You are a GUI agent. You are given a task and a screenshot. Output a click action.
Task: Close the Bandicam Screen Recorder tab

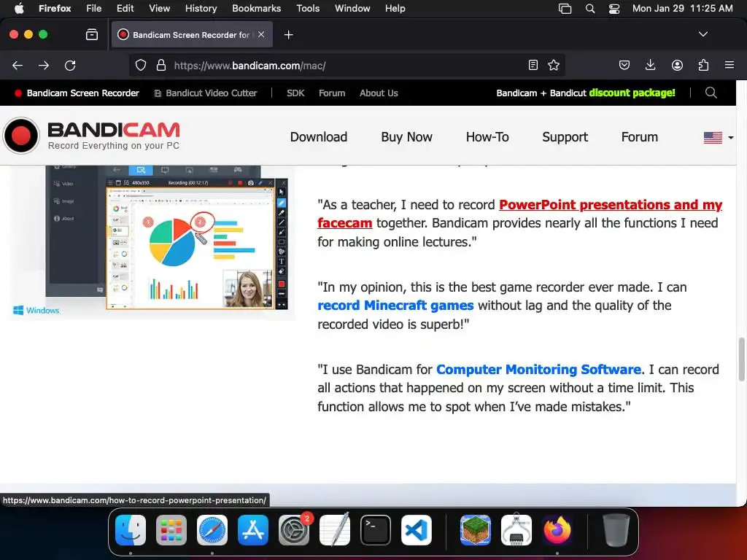coord(261,34)
